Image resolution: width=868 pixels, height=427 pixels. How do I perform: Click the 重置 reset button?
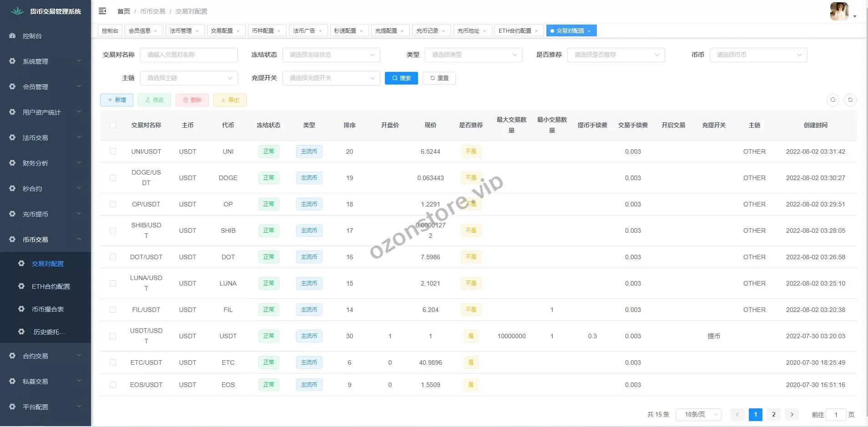(439, 78)
